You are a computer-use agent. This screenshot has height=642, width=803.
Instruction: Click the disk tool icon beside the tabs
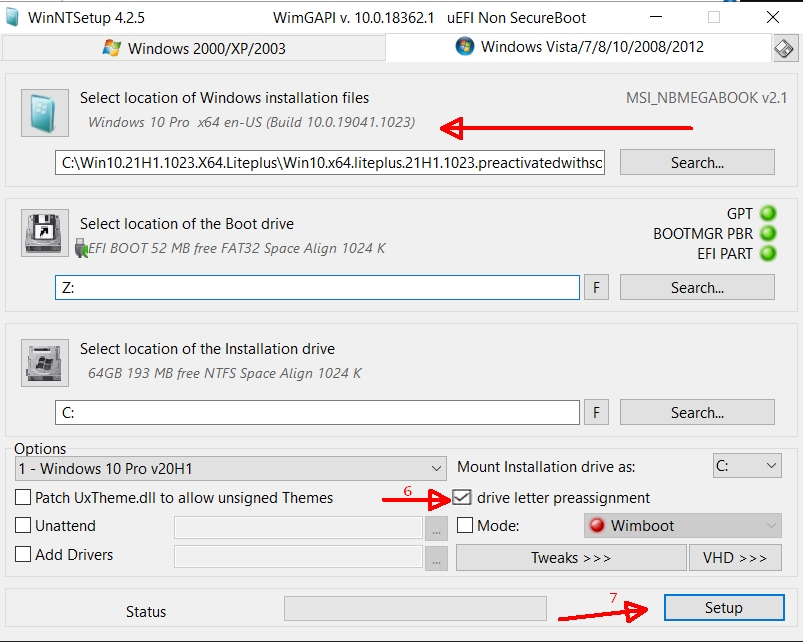tap(784, 49)
